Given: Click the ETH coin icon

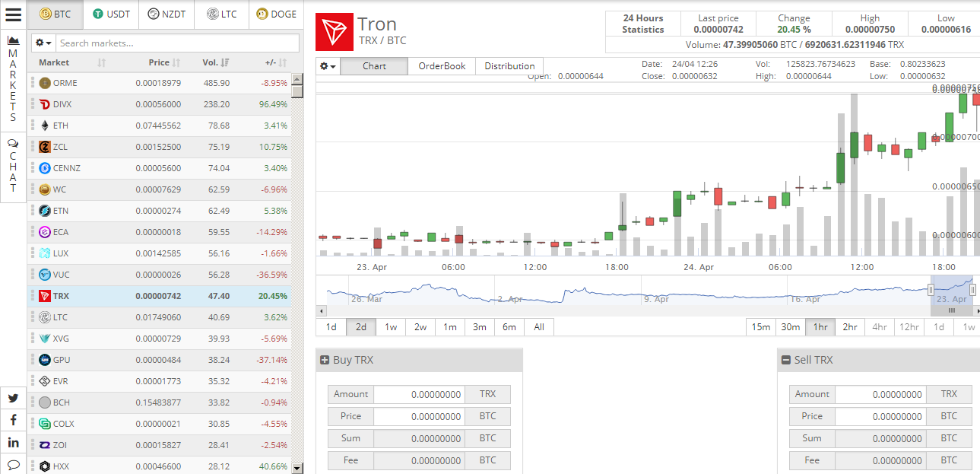Looking at the screenshot, I should click(45, 126).
